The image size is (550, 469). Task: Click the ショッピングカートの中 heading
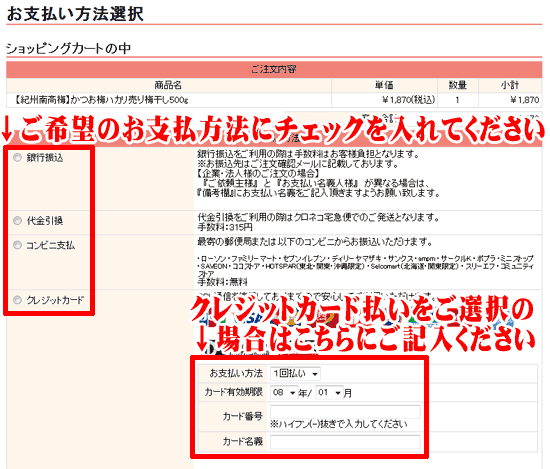69,48
